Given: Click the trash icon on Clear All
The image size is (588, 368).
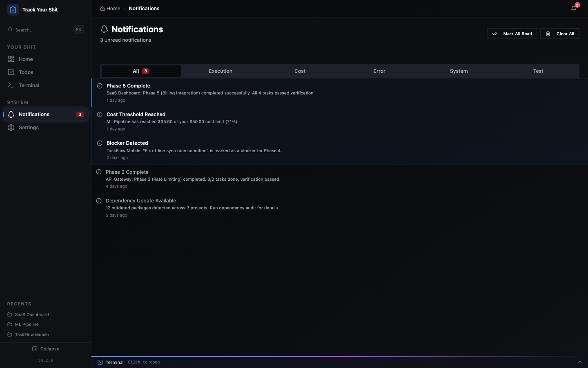Looking at the screenshot, I should click(548, 33).
